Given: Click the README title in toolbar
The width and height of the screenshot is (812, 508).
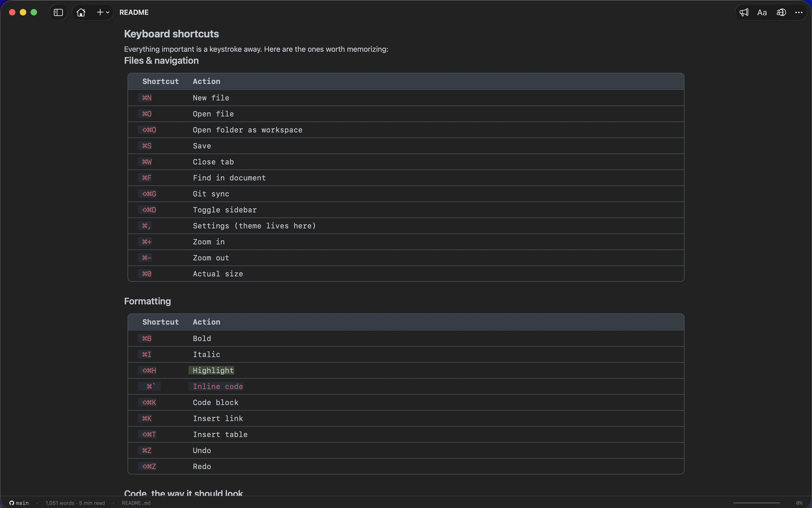Looking at the screenshot, I should click(134, 12).
